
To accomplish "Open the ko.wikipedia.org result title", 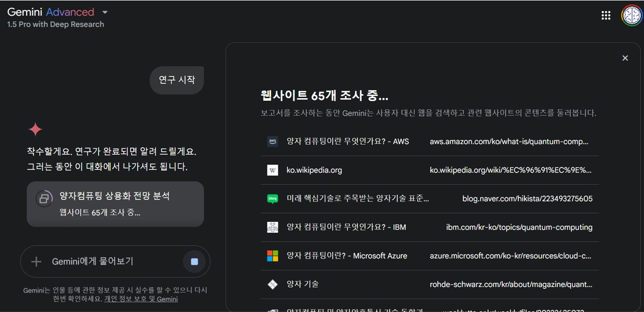I will [314, 170].
